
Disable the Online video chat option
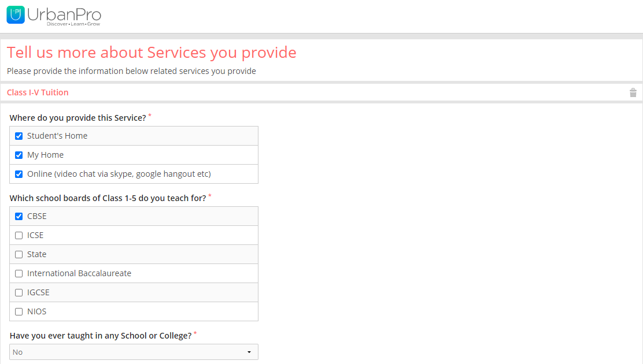click(x=19, y=174)
